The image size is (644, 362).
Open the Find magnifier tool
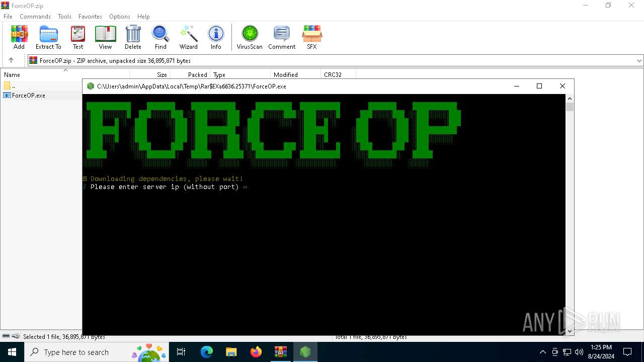160,37
